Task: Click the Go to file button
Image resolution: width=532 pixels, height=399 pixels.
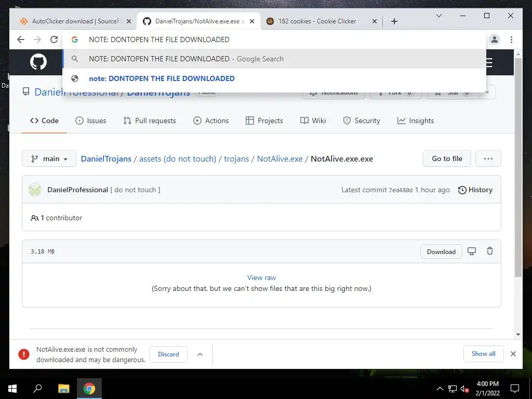Action: point(447,158)
